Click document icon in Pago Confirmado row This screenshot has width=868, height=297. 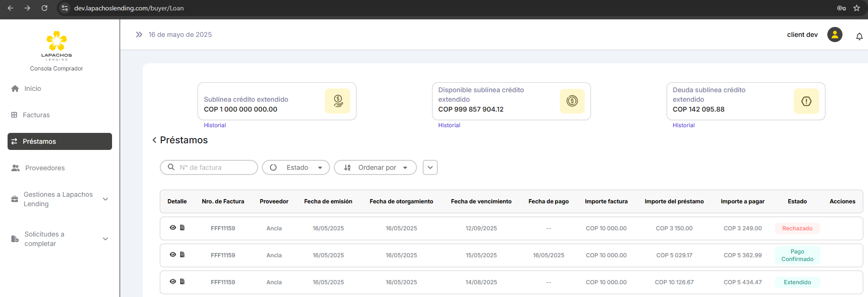coord(182,254)
